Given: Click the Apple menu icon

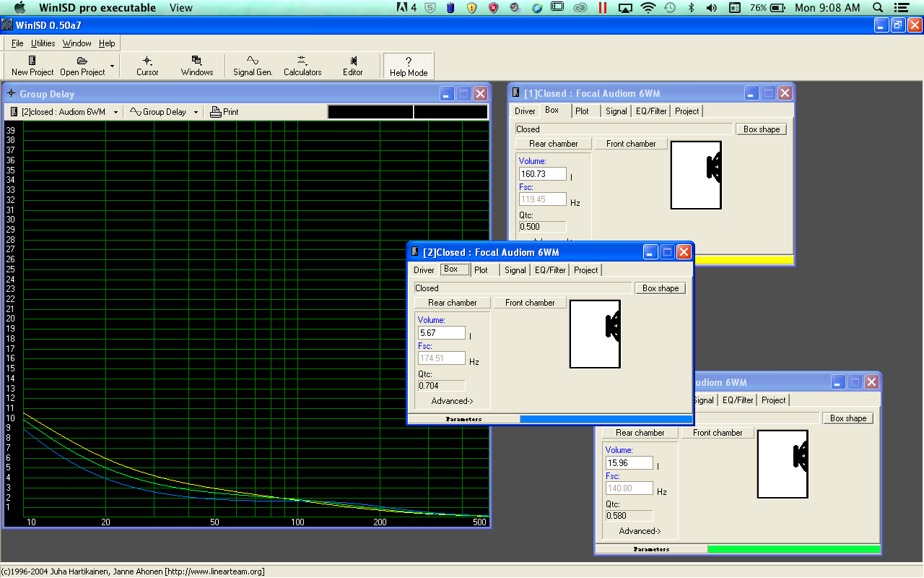Looking at the screenshot, I should click(20, 8).
